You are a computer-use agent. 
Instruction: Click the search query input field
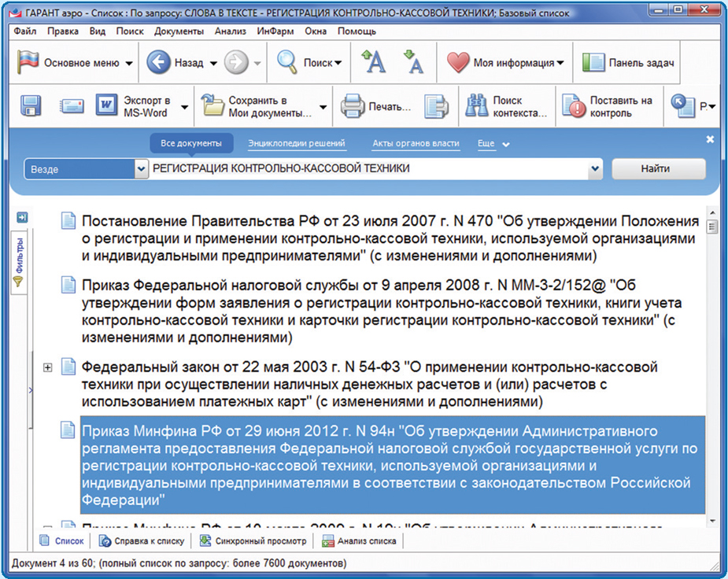click(x=370, y=169)
